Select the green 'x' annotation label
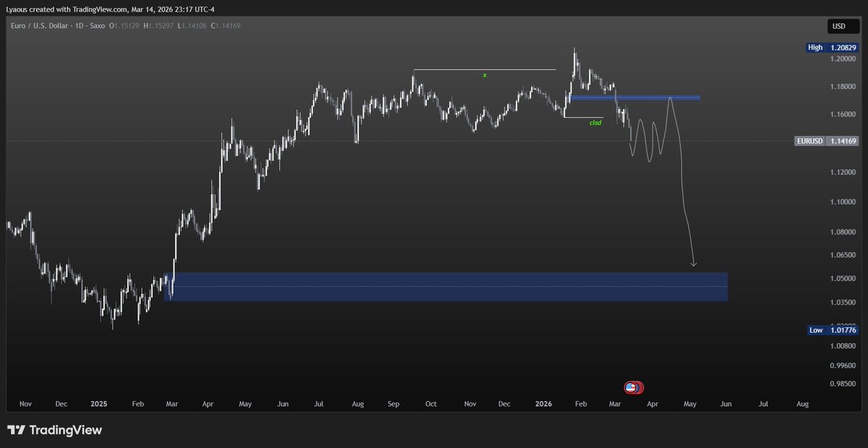 coord(485,75)
